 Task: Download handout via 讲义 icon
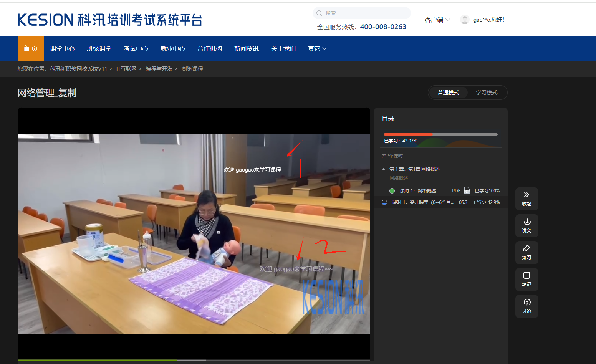(526, 226)
